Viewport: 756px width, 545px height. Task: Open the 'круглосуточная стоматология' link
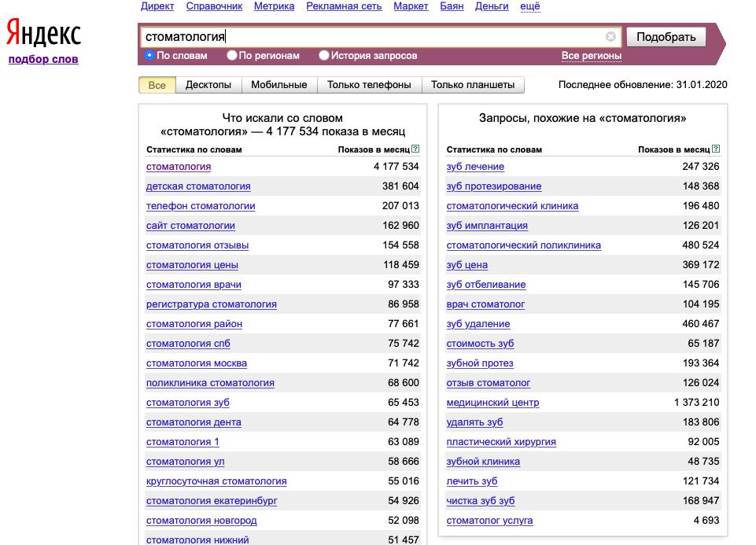coord(216,481)
